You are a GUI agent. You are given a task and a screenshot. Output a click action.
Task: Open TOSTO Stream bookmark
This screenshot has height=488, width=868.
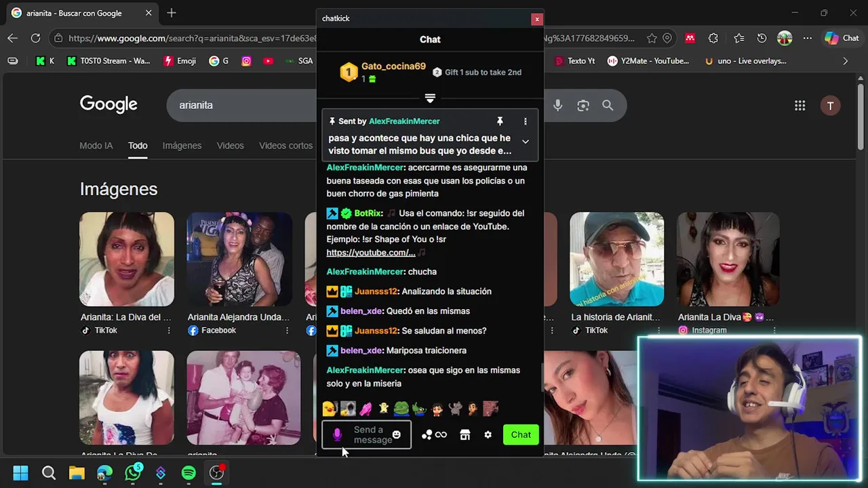[108, 61]
